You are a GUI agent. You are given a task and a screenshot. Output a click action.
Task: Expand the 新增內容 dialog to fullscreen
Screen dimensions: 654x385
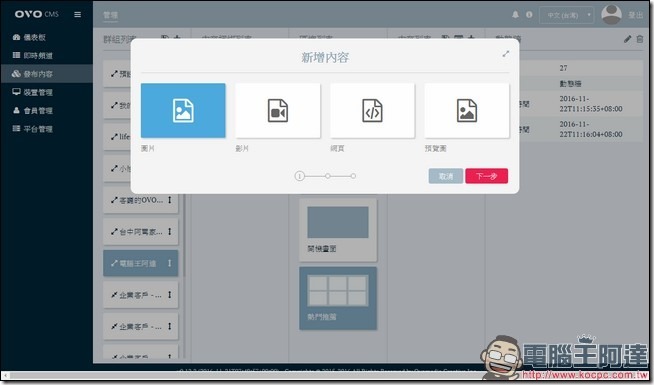tap(506, 54)
